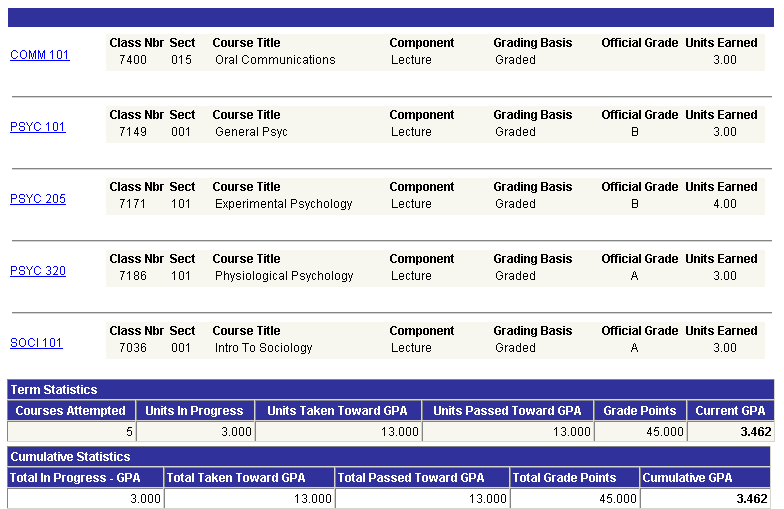Click the Intro To Sociology title

coord(263,348)
